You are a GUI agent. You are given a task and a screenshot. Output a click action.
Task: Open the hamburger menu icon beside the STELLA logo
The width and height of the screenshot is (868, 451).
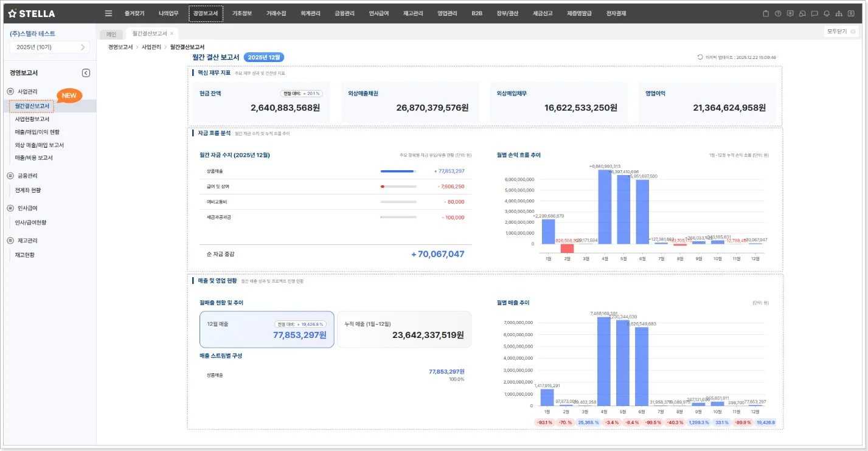click(108, 13)
